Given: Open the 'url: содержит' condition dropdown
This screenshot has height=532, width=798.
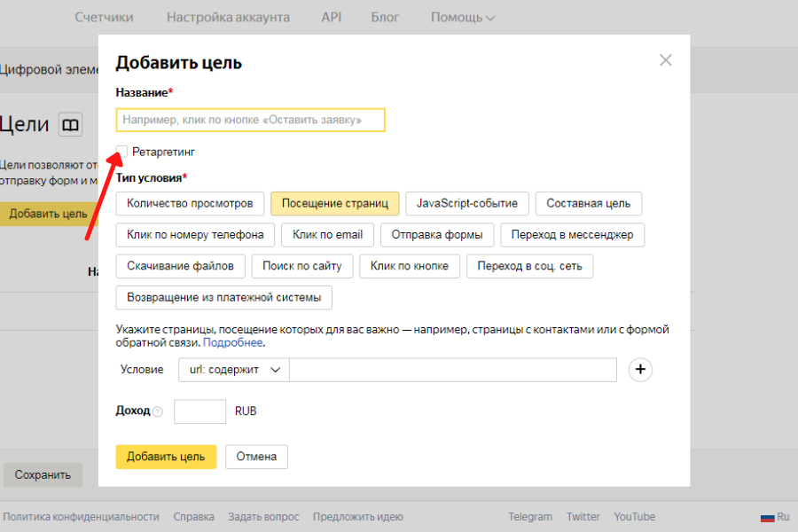Looking at the screenshot, I should click(x=233, y=370).
